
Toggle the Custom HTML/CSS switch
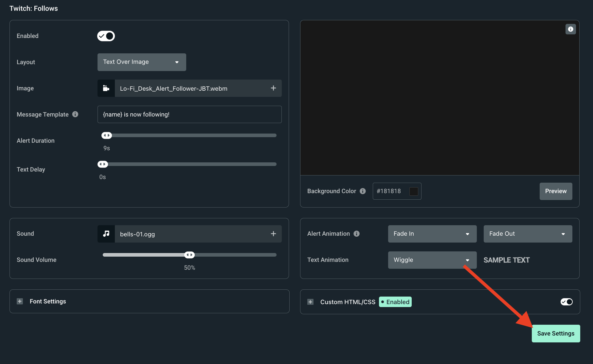point(566,302)
